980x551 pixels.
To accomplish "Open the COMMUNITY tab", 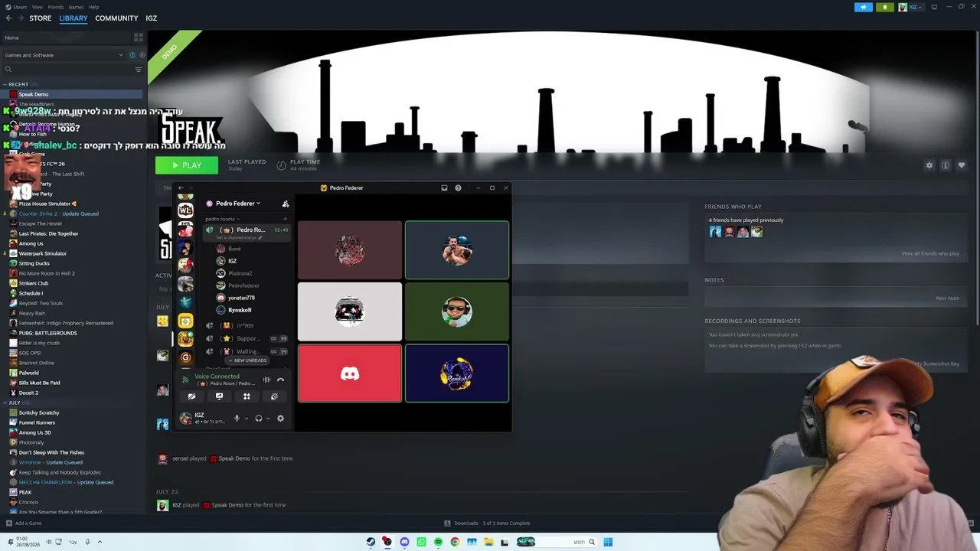I will [x=116, y=18].
